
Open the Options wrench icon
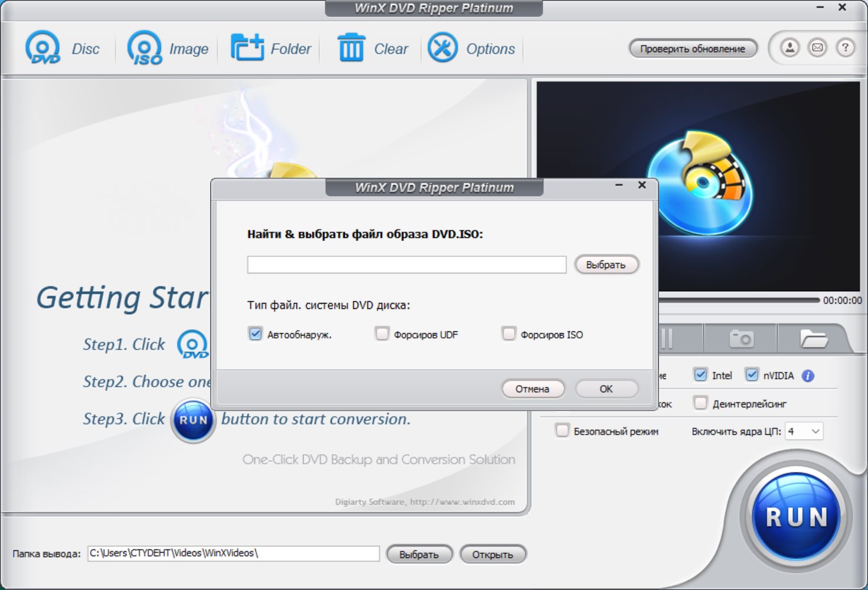click(442, 48)
